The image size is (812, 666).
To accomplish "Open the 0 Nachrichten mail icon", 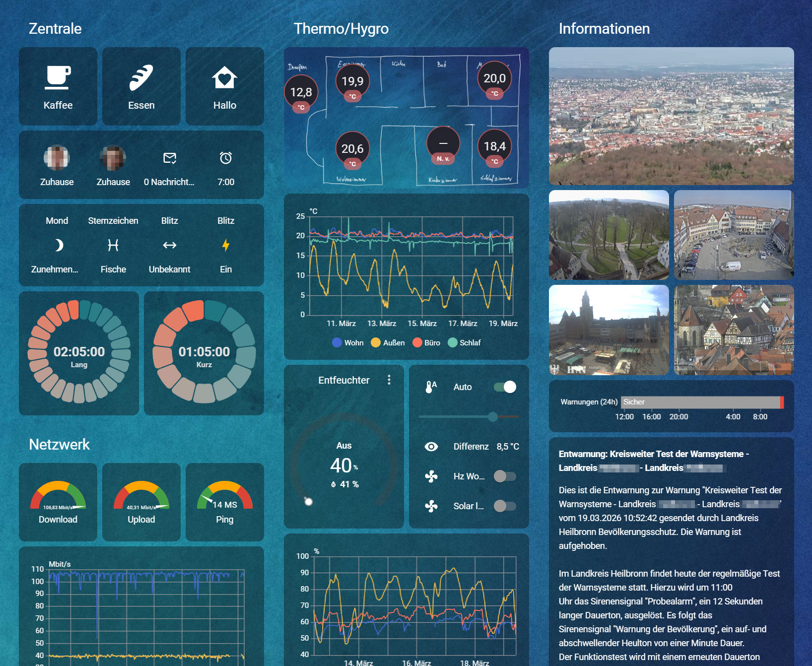I will 170,158.
